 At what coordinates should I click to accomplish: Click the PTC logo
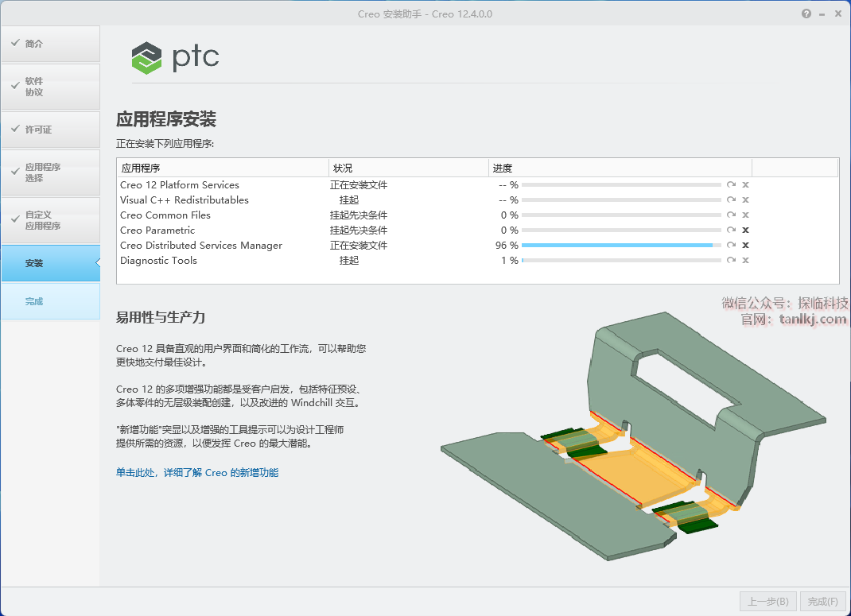(176, 57)
